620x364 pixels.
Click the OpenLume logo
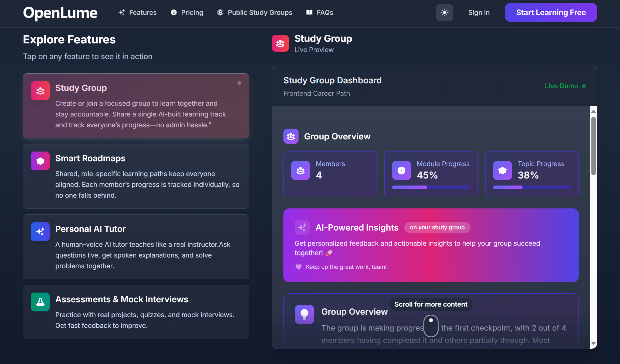pyautogui.click(x=60, y=13)
